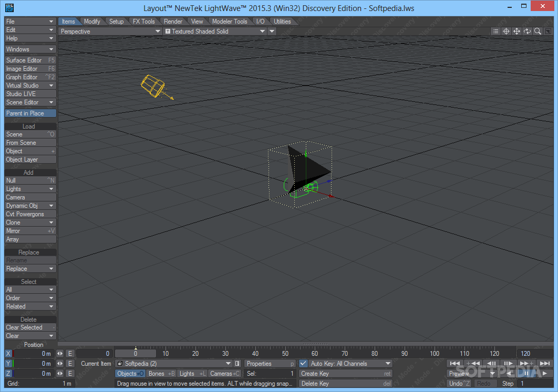
Task: Click the viewport zoom magnifier icon
Action: coord(538,31)
